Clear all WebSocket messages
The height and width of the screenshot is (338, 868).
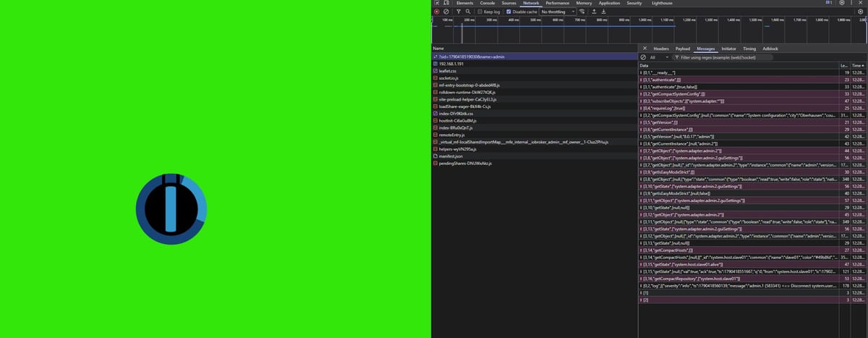tap(644, 56)
